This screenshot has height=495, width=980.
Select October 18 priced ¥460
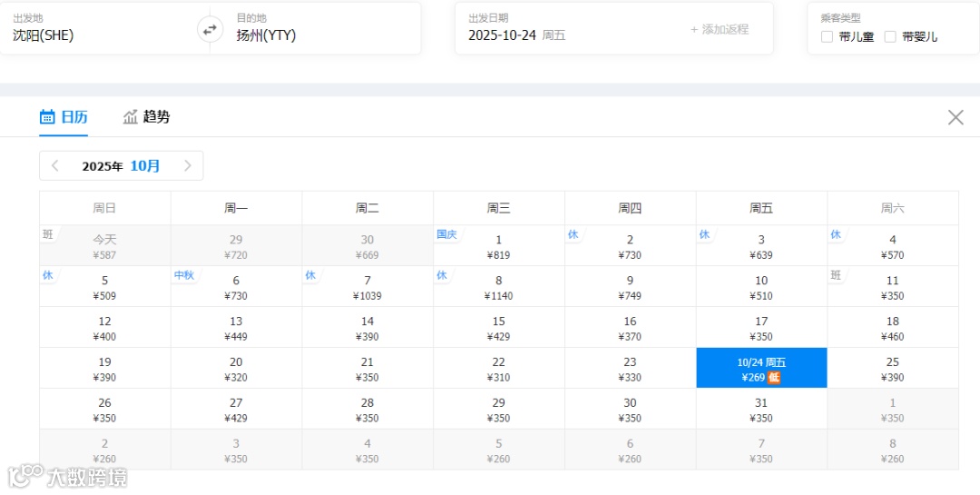coord(893,327)
